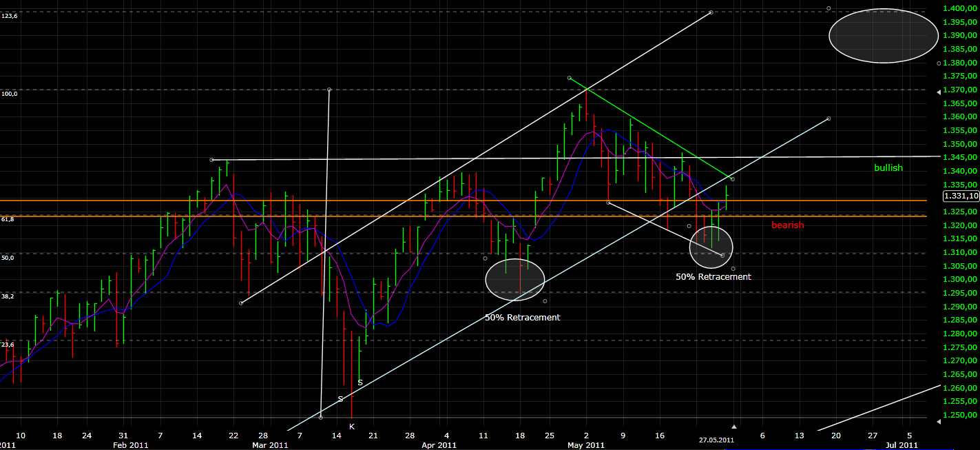Select the ellipse above April's "50% Retracement" text
Image resolution: width=980 pixels, height=450 pixels.
click(515, 279)
